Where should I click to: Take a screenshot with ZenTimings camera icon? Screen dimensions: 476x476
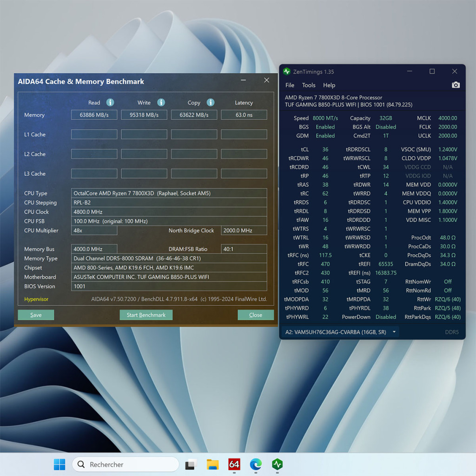456,85
